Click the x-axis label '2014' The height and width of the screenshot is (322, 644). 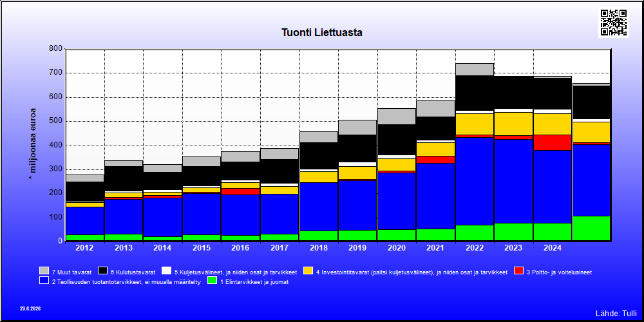click(163, 248)
